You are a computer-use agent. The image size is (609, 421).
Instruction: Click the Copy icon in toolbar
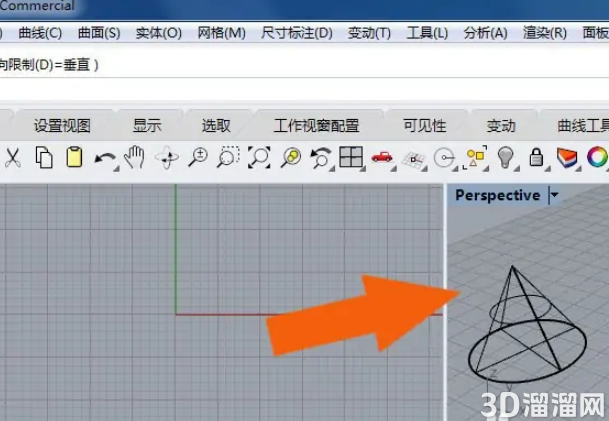tap(44, 157)
